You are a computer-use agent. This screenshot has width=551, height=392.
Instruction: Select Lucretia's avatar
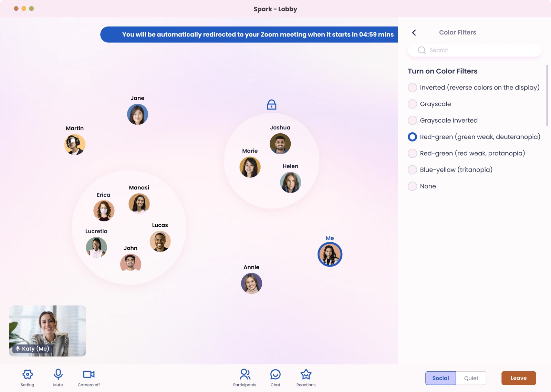96,247
